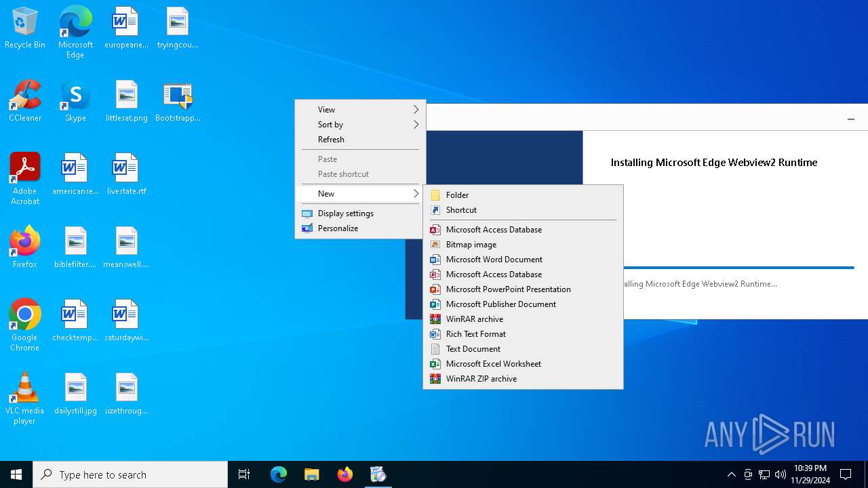Create a new WinRAR ZIP archive

(x=523, y=379)
